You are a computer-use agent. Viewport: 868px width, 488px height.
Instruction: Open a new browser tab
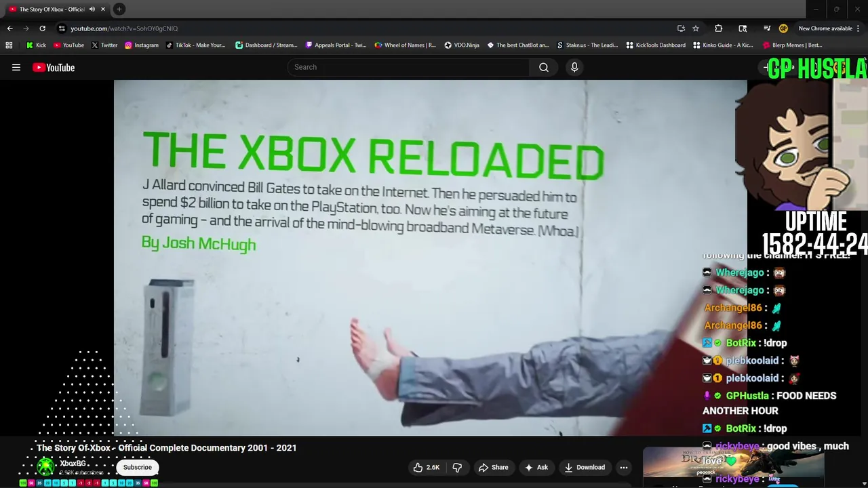119,9
